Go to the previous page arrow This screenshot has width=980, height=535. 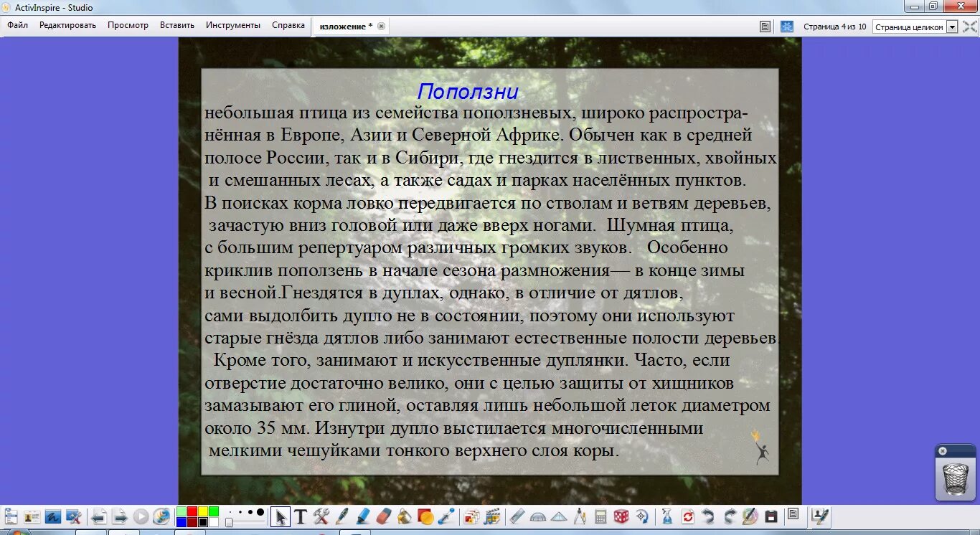click(x=99, y=516)
